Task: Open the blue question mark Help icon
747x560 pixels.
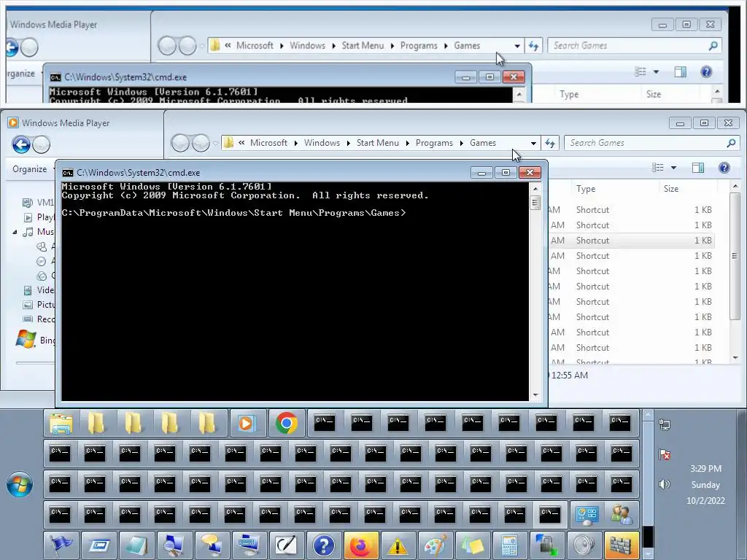Action: point(323,545)
